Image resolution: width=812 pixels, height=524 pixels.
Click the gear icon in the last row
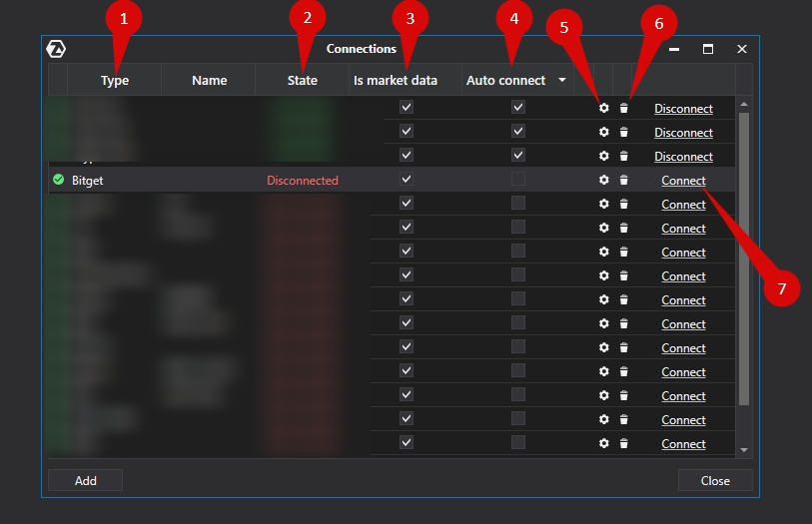coord(603,444)
